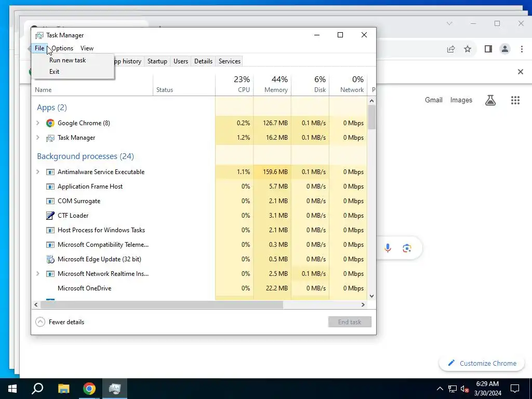Open the notification center icon
The width and height of the screenshot is (532, 399).
coord(515,389)
